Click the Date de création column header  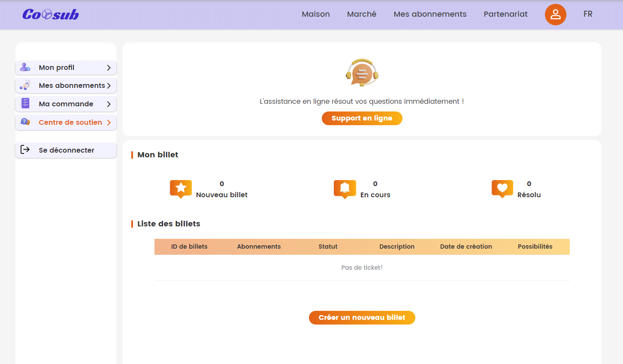(466, 247)
